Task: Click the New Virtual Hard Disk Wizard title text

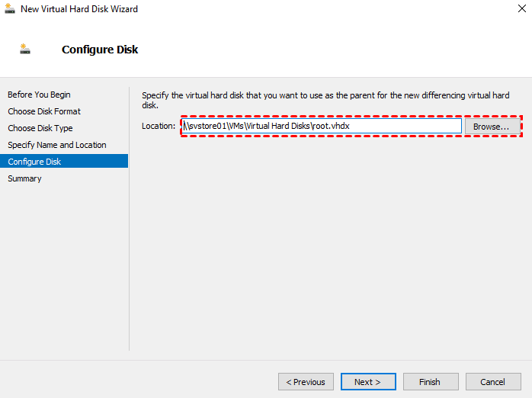Action: (79, 9)
